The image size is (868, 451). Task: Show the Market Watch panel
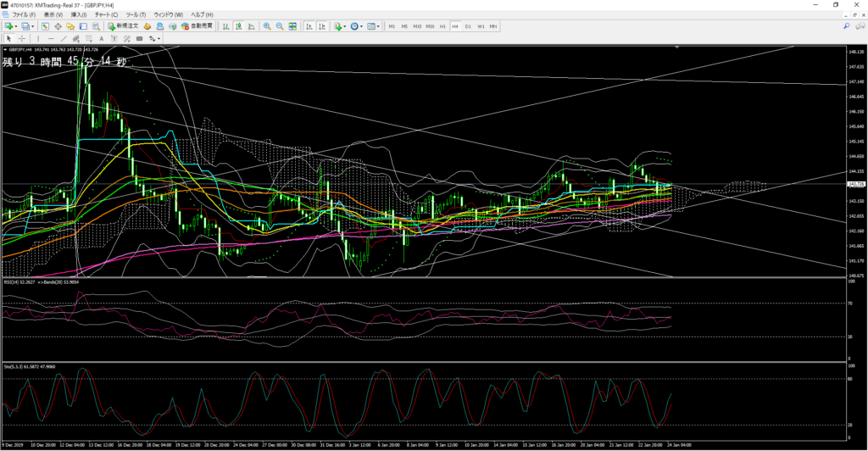pos(45,26)
